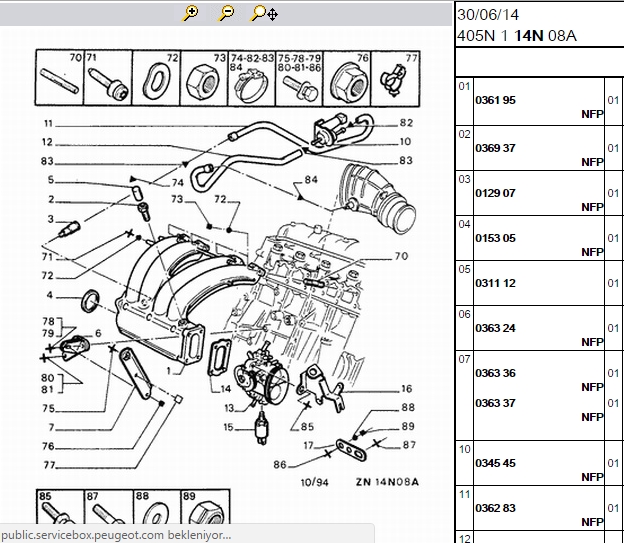Click the part 89 nut thumbnail
Viewport: 624px width, 543px height.
point(206,507)
